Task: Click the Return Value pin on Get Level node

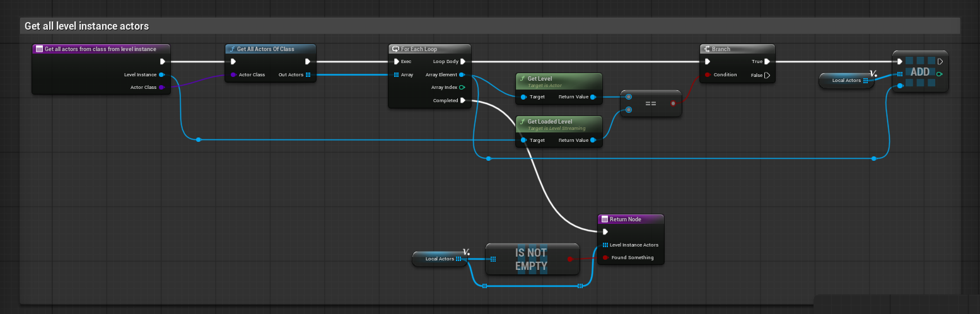Action: [594, 97]
